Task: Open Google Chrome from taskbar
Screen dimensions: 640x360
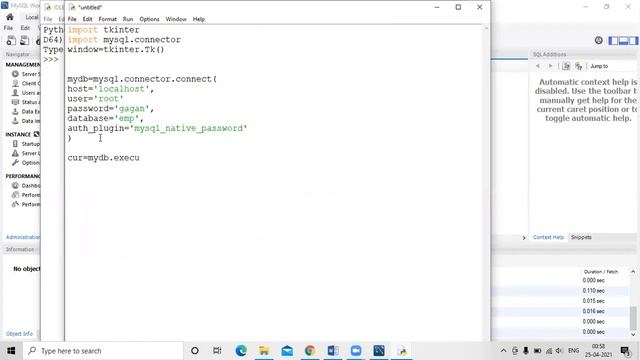Action: (x=310, y=351)
